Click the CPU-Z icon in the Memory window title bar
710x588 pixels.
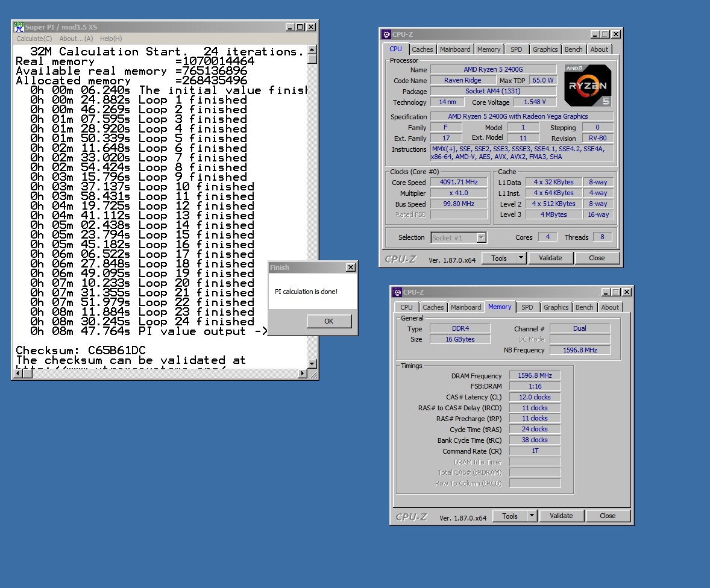(x=397, y=292)
